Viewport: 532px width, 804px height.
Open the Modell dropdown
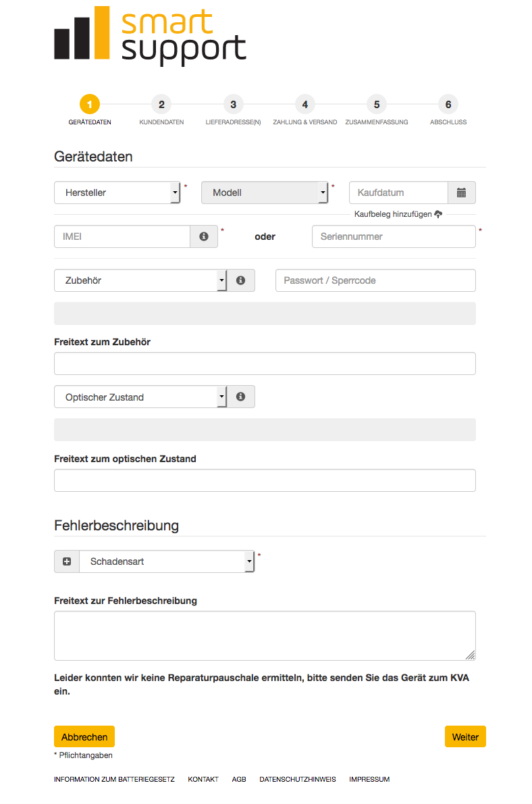click(x=265, y=193)
